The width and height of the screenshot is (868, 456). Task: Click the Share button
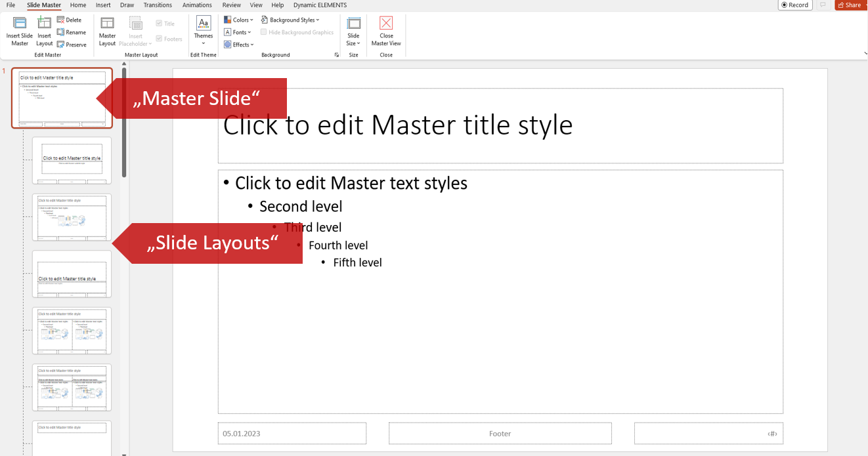tap(849, 5)
